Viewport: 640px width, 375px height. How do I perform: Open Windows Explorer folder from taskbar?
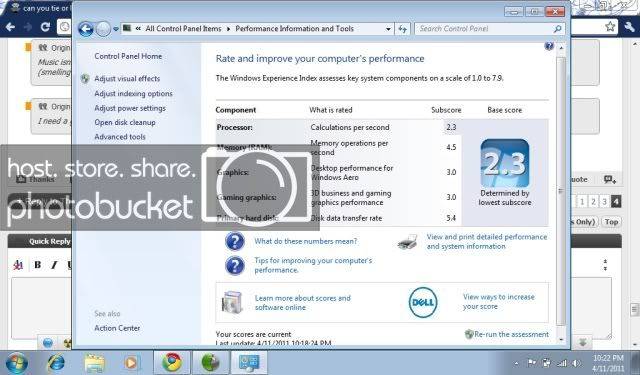[94, 362]
